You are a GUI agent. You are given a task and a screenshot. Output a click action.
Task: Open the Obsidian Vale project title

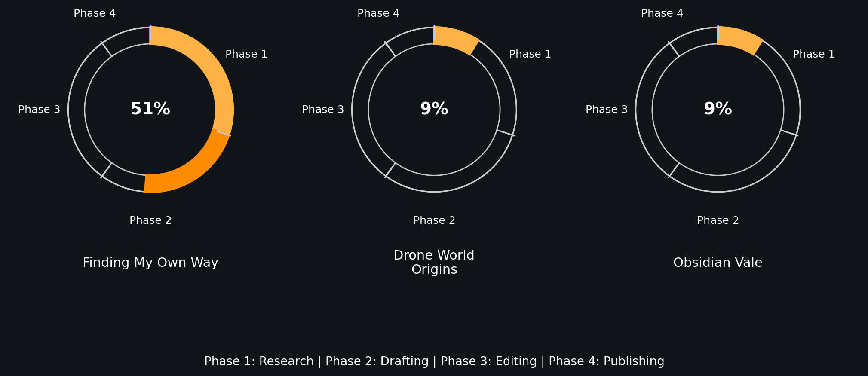(718, 263)
